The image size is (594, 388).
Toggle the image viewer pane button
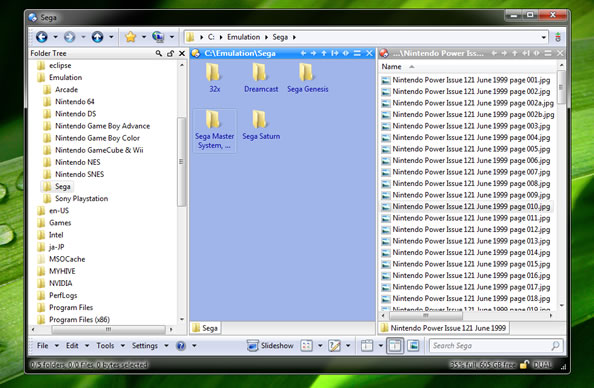[413, 346]
